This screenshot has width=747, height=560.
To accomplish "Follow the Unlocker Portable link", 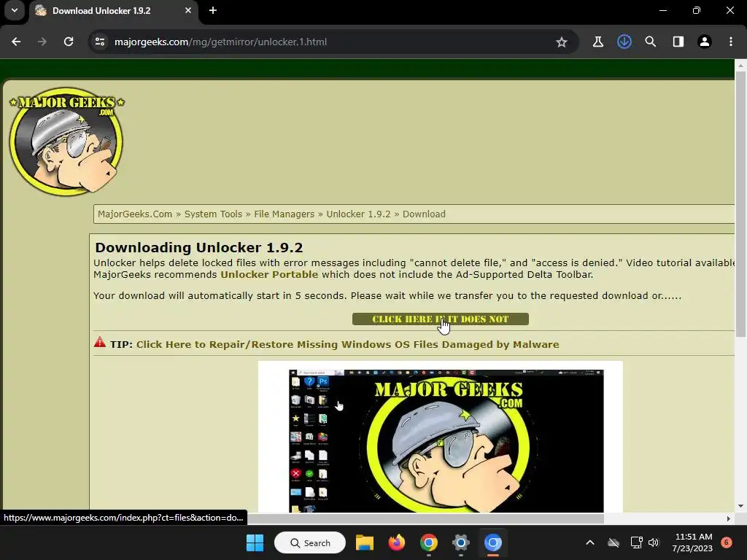I will [x=269, y=275].
